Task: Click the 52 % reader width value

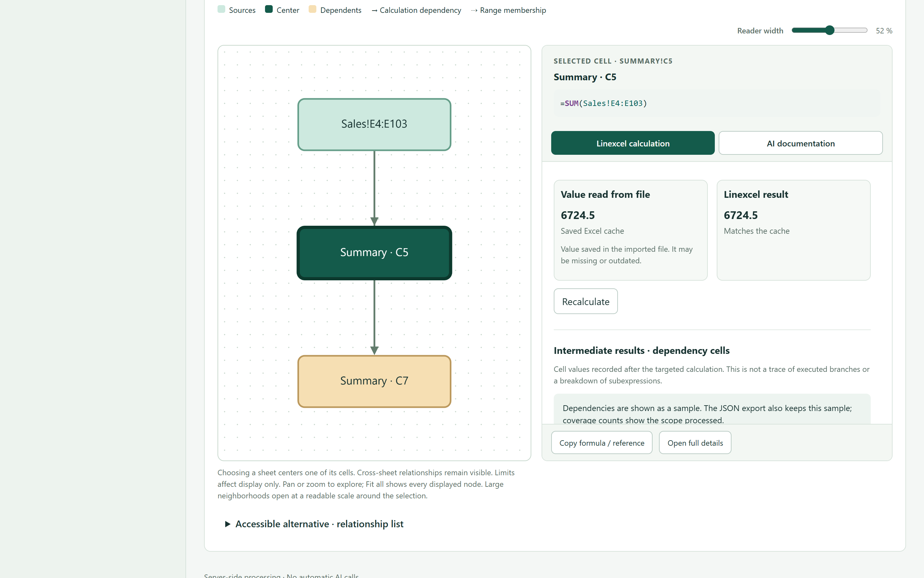Action: (x=884, y=31)
